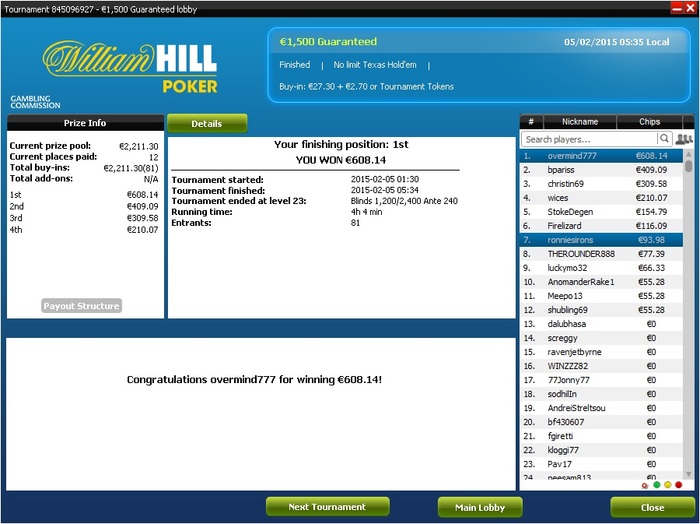Select player row sodhilIn
Screen dimensions: 700x524
click(x=601, y=394)
